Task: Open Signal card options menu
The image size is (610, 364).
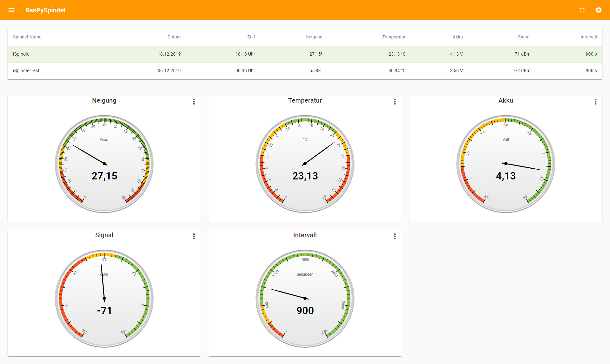Action: (x=194, y=236)
